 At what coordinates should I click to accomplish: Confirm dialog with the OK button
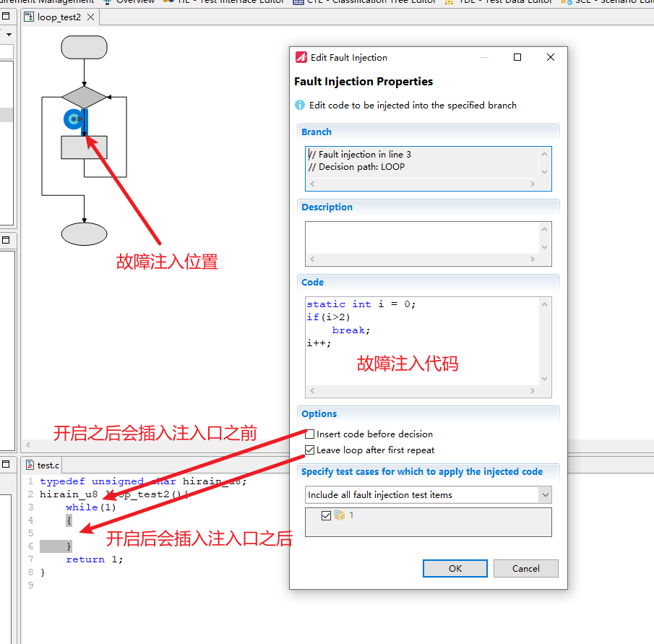455,569
